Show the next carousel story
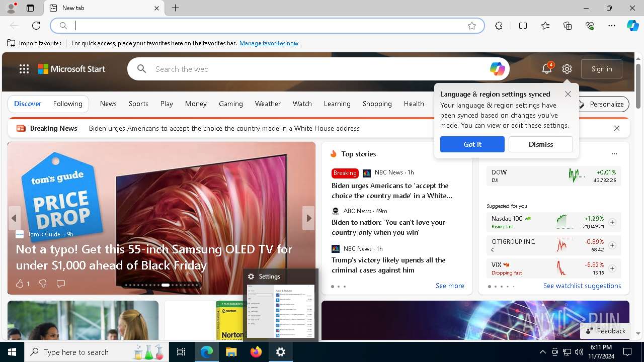Viewport: 644px width, 362px height. click(x=308, y=218)
